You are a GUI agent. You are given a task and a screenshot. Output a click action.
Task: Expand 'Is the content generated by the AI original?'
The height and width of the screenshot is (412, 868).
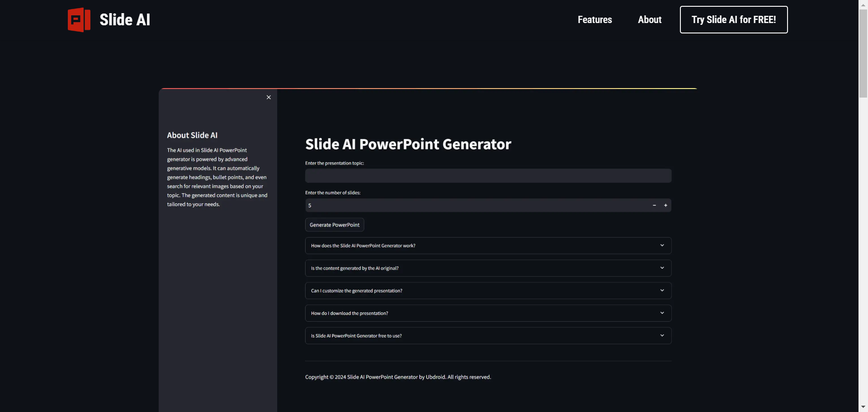coord(488,268)
